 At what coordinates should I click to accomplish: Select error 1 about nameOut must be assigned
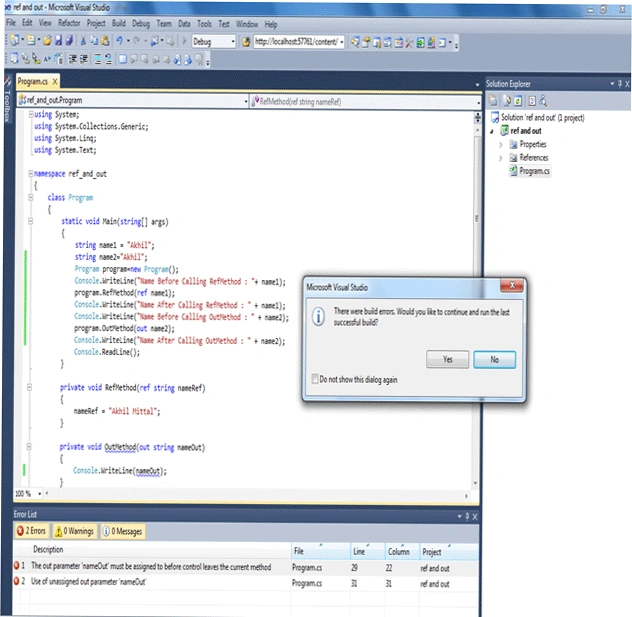245,567
